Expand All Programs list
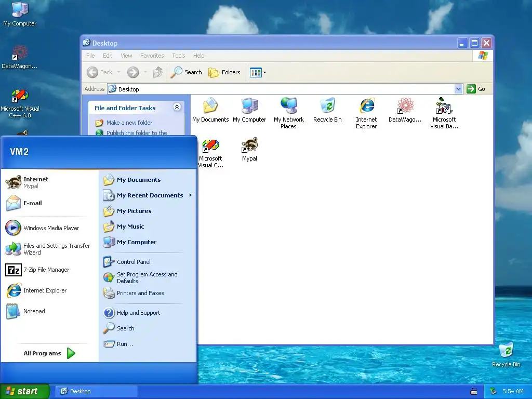 [x=49, y=353]
